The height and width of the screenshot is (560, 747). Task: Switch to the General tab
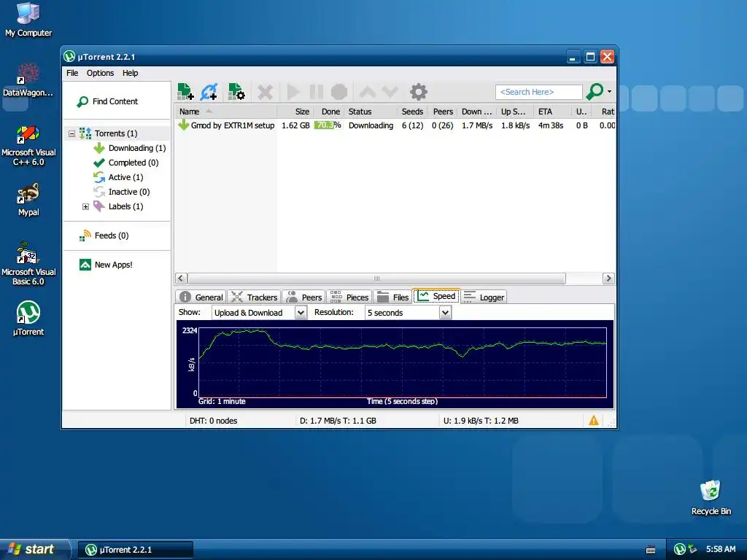(201, 297)
